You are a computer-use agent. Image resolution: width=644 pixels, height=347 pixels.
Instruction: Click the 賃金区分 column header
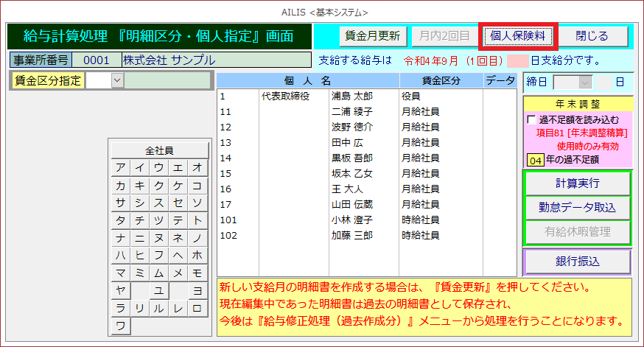coord(441,81)
